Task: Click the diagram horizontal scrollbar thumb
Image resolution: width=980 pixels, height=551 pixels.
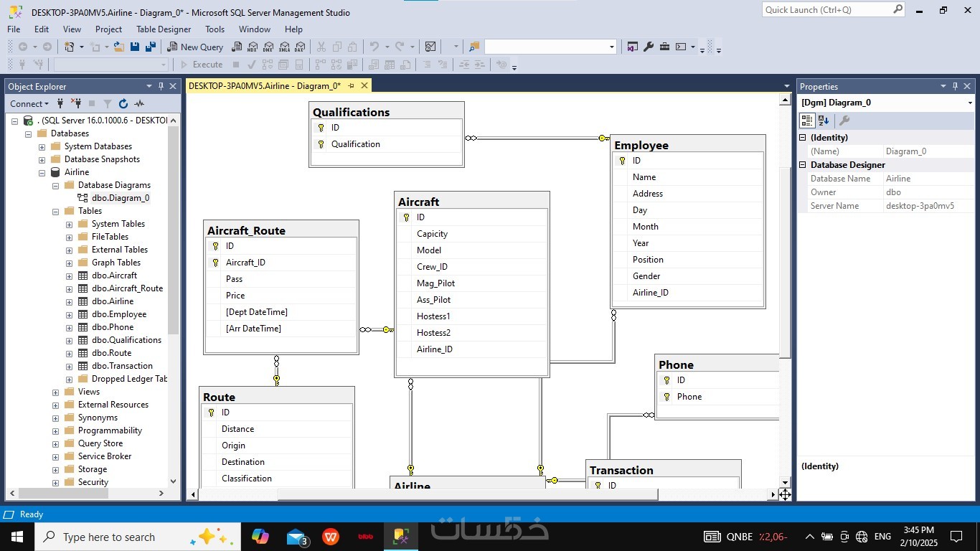Action: tap(468, 494)
